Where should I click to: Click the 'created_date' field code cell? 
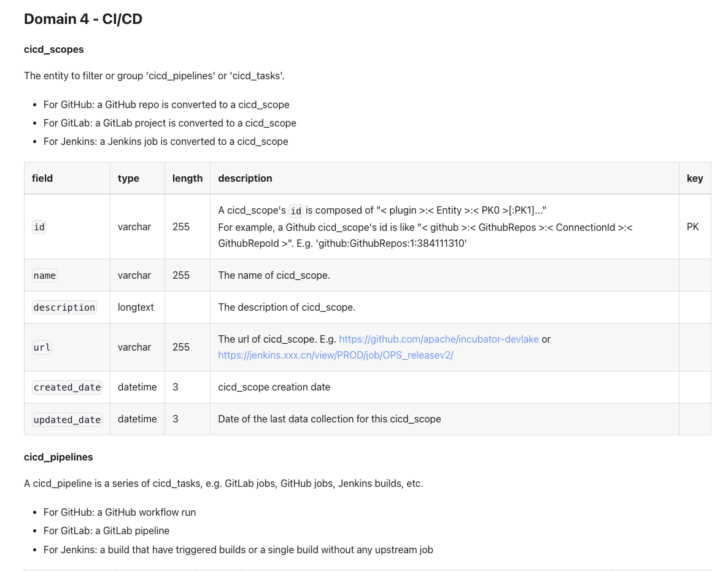coord(67,387)
